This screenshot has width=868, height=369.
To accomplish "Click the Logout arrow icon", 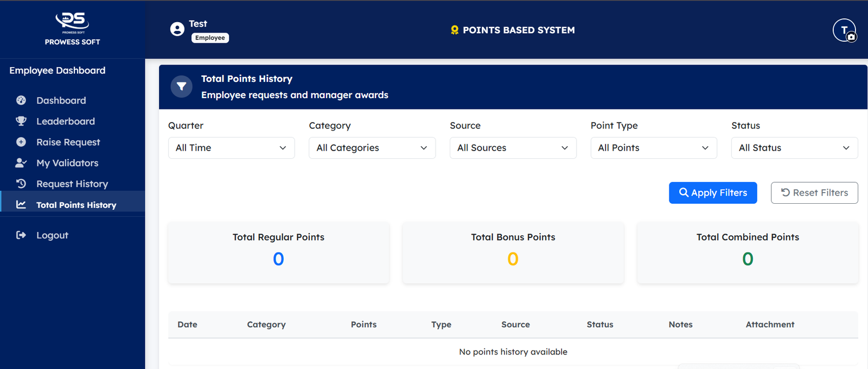I will click(21, 235).
